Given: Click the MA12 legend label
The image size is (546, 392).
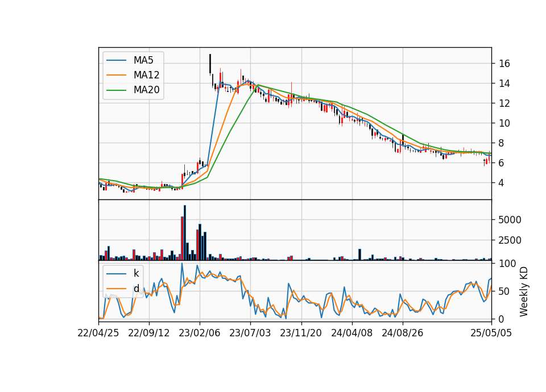Looking at the screenshot, I should (x=146, y=75).
